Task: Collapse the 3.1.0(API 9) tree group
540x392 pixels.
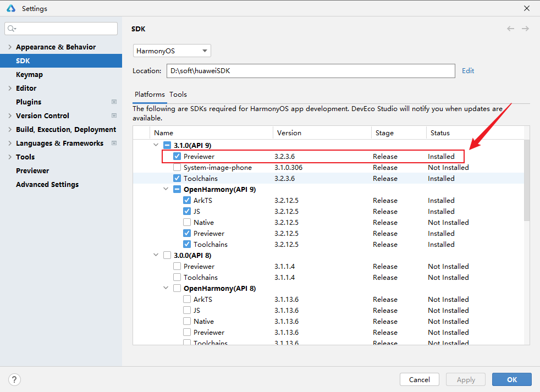Action: (156, 145)
